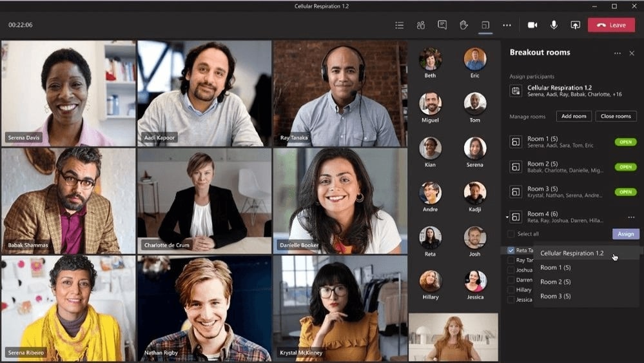Mute the microphone
Viewport: 644px width, 363px height.
click(x=554, y=25)
